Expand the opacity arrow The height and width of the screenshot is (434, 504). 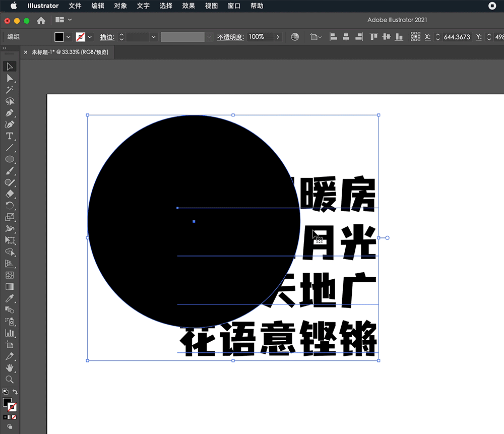pos(278,37)
